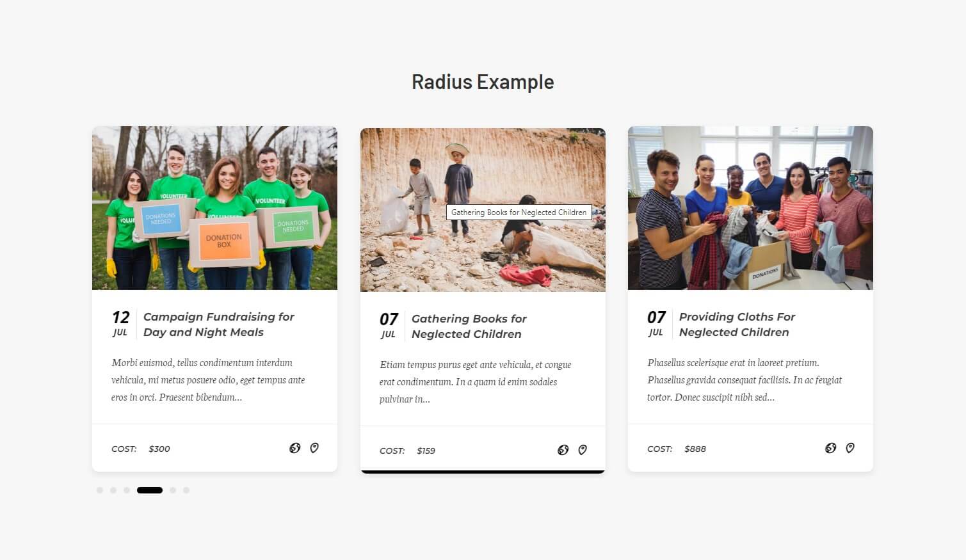
Task: Click the clothing donations group photo
Action: click(750, 208)
